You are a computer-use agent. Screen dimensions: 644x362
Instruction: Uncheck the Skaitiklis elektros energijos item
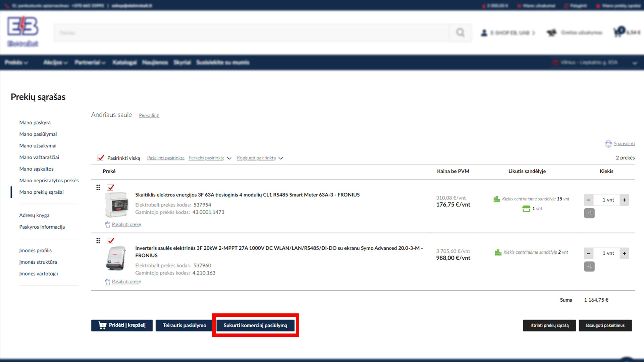click(110, 188)
